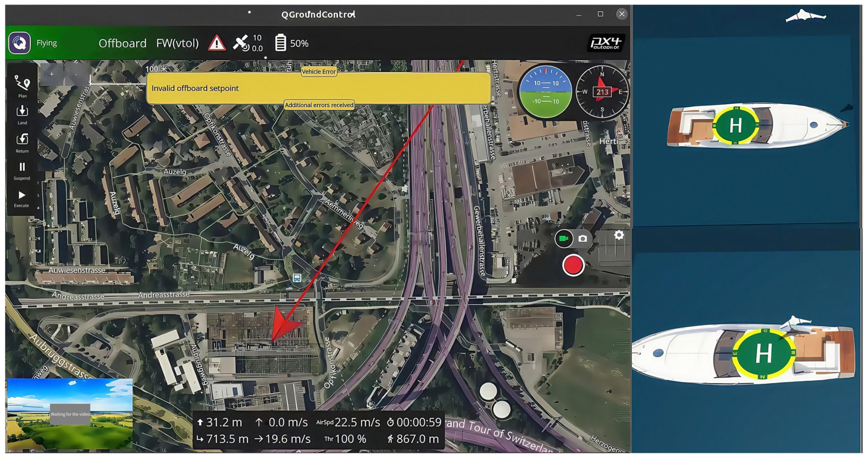Expand the Additional errors received message
The image size is (868, 461).
click(319, 104)
